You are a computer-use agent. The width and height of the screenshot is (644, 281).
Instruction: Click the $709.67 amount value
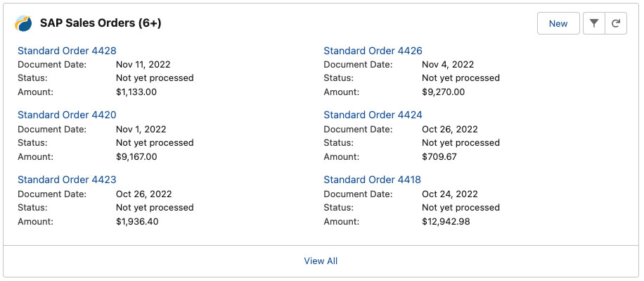439,157
